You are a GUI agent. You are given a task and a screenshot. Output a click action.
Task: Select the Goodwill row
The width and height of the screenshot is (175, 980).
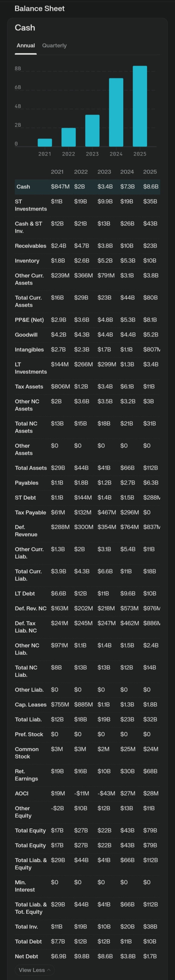pos(87,334)
